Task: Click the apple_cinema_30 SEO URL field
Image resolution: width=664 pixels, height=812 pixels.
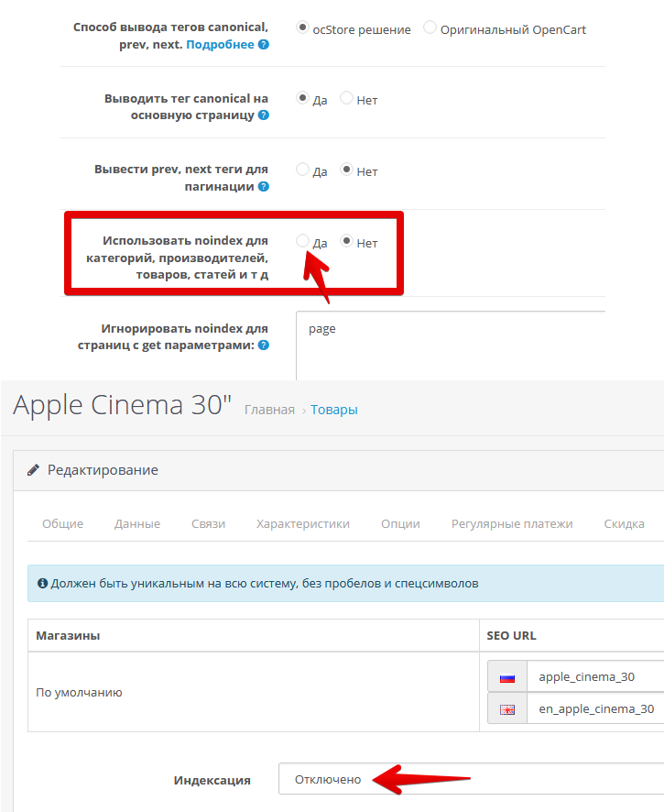Action: [595, 677]
